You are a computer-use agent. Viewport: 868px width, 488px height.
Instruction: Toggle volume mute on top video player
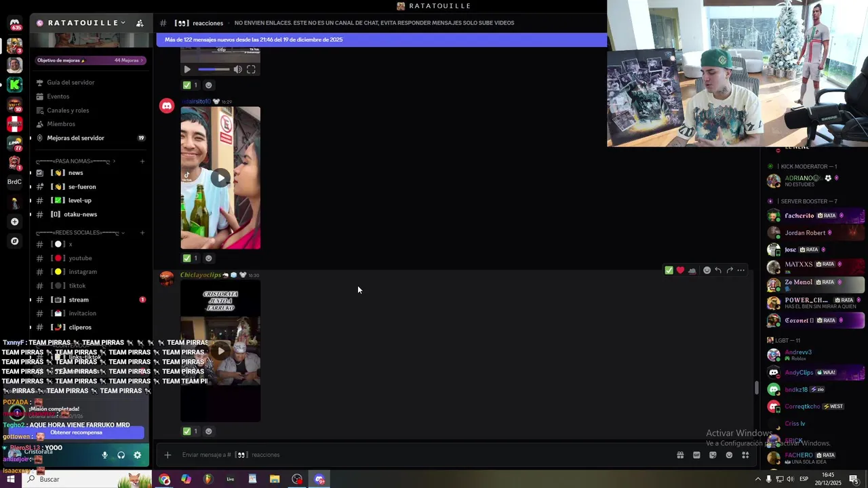237,69
